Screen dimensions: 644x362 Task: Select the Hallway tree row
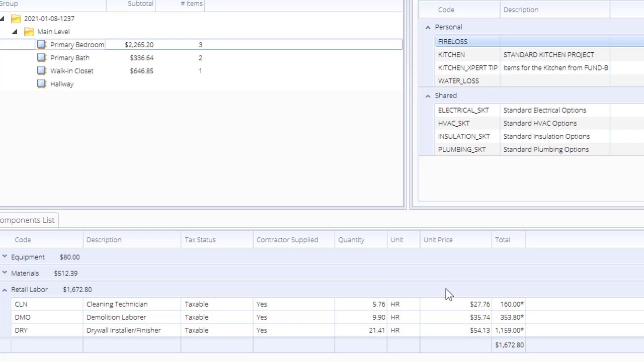(x=201, y=84)
